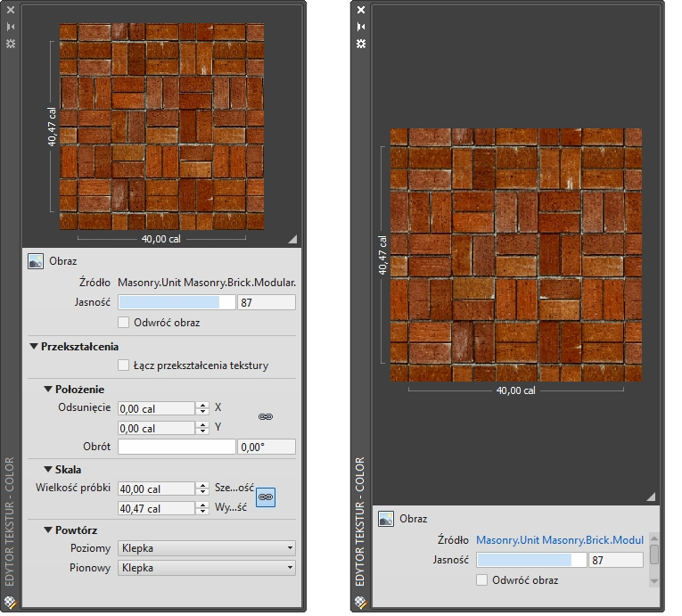This screenshot has width=682, height=616.
Task: Open the properties menu icon of the right panel
Action: click(x=361, y=43)
